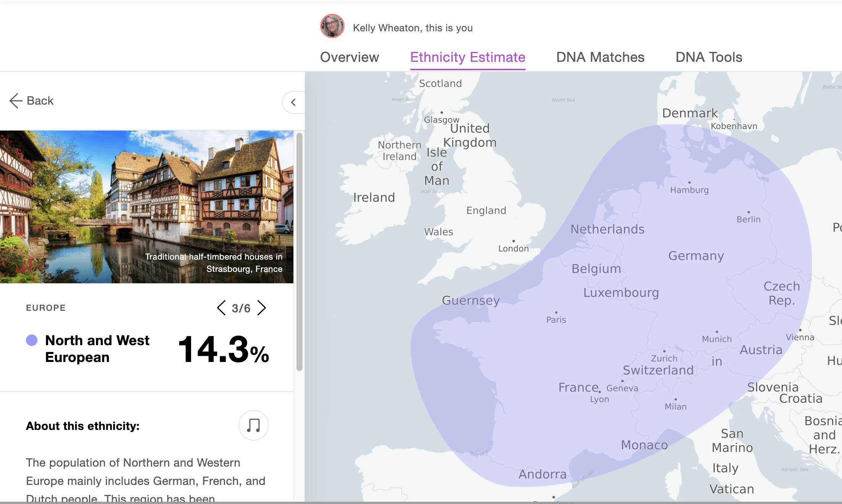Screen dimensions: 842x504
Task: Go to next ethnicity with right arrow
Action: pos(262,308)
